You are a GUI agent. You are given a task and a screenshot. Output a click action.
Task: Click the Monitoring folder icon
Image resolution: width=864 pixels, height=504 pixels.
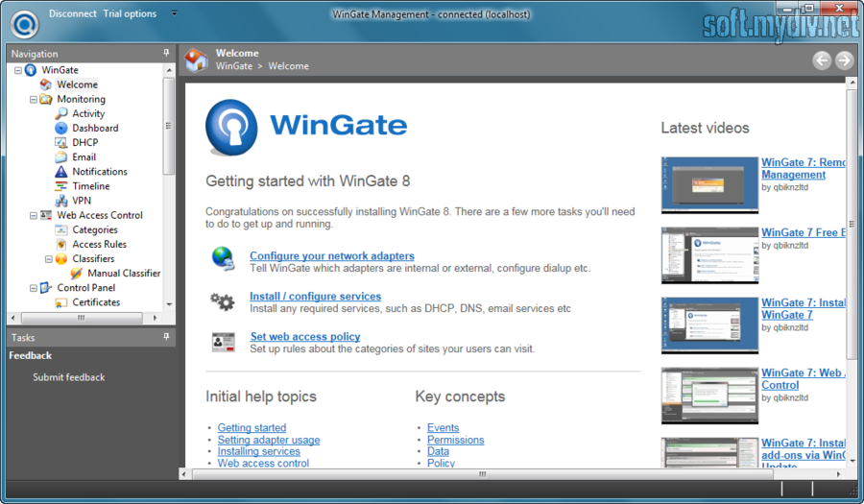[x=46, y=99]
